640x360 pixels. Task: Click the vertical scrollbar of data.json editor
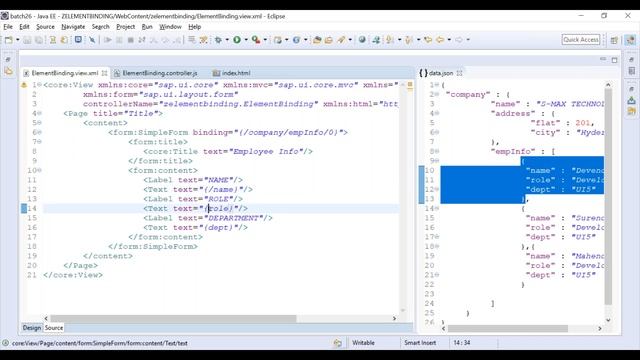click(x=608, y=196)
